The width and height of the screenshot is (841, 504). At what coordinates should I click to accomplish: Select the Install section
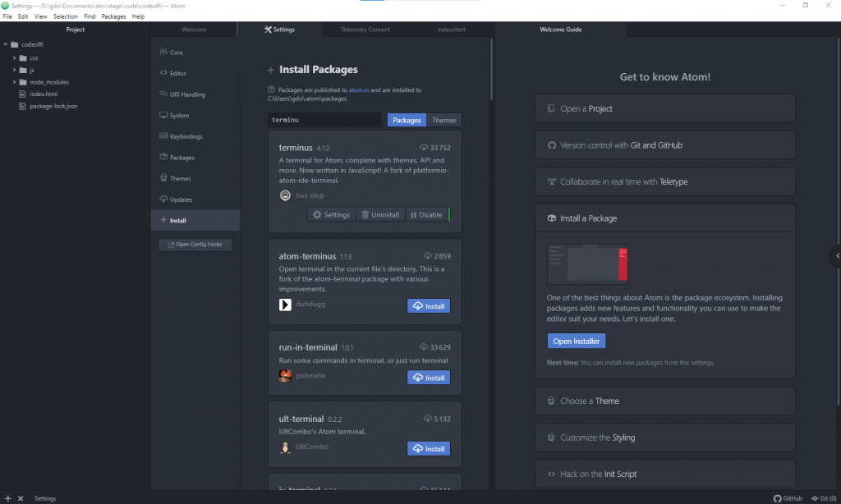coord(195,220)
